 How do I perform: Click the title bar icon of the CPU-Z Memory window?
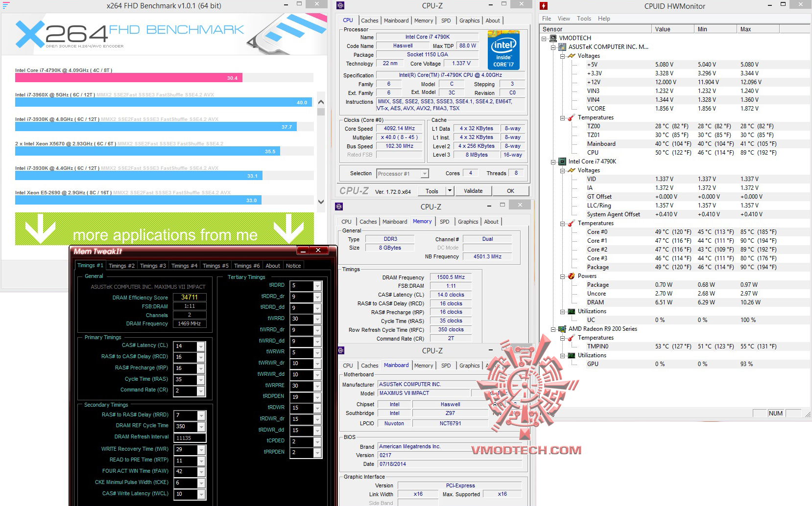pos(339,206)
